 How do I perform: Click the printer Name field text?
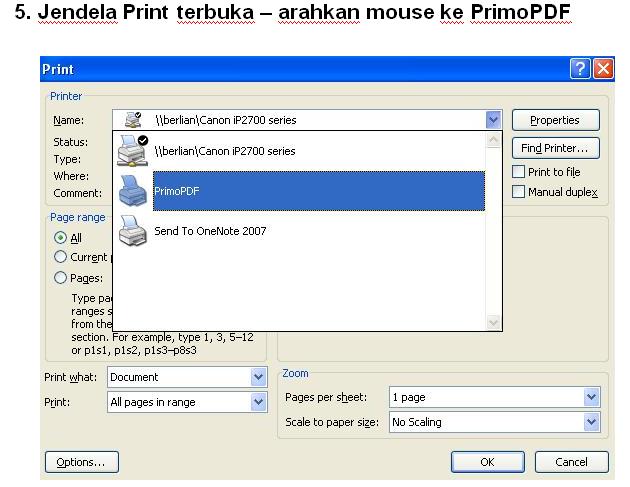point(226,120)
